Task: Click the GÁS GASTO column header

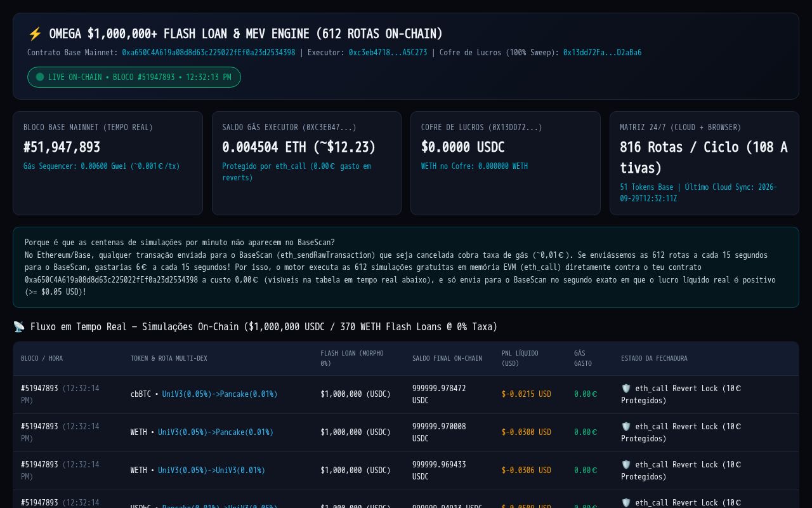Action: (583, 358)
